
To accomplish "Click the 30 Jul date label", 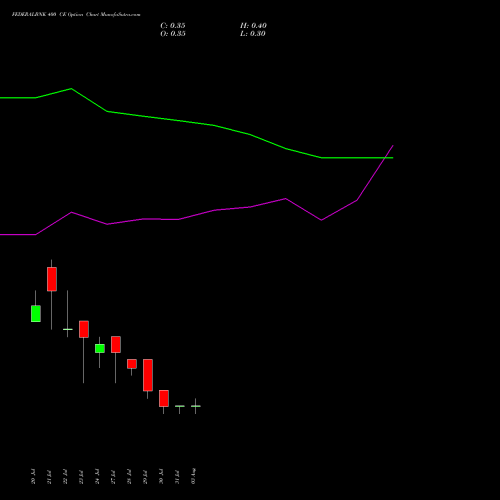I will (x=161, y=476).
